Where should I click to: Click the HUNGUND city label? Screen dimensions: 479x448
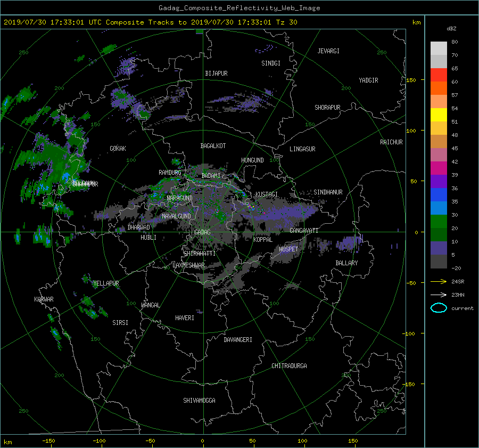[252, 160]
